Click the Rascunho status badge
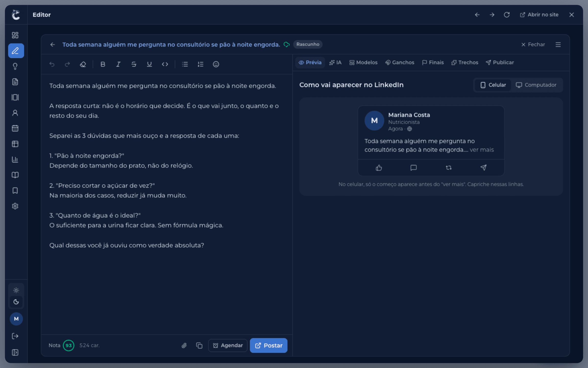 308,44
